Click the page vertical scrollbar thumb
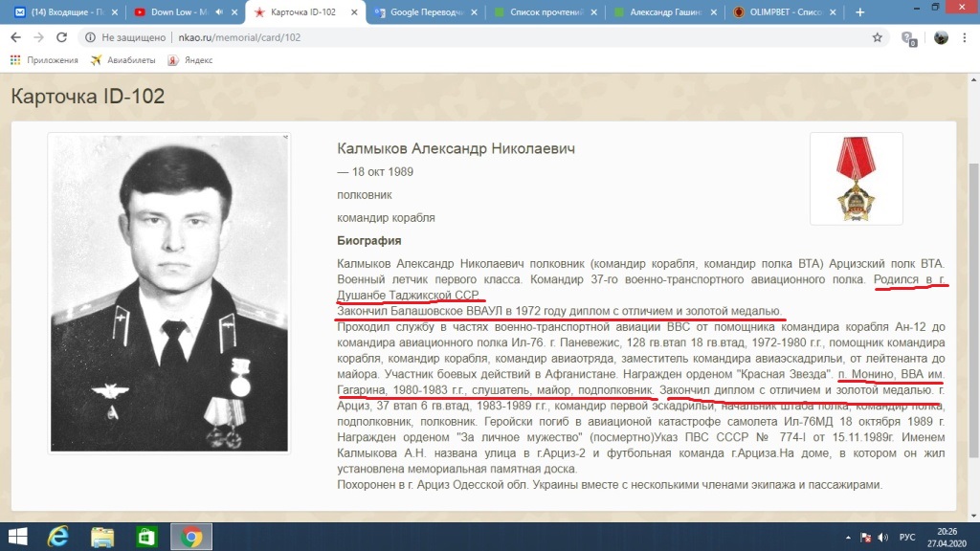 pyautogui.click(x=973, y=310)
